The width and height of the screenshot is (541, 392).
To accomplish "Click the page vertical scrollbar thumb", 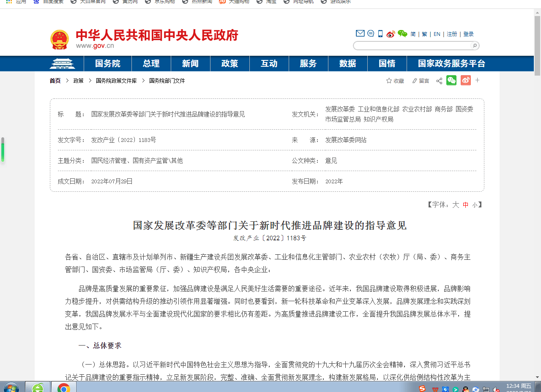I will (x=537, y=46).
